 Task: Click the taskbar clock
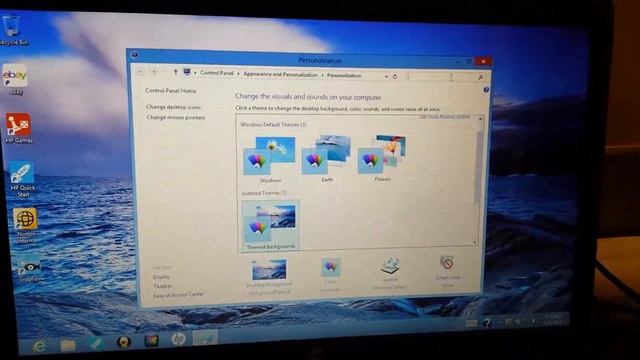(x=553, y=319)
